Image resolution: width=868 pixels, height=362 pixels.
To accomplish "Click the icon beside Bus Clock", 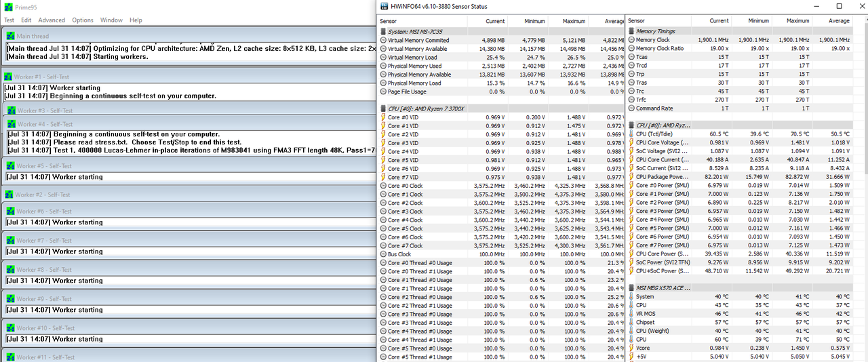I will pyautogui.click(x=383, y=254).
